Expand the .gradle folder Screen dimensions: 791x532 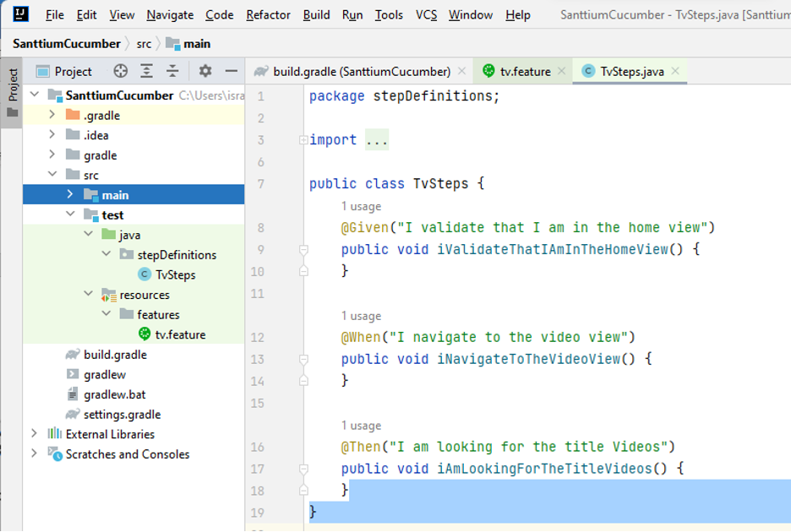(x=52, y=115)
